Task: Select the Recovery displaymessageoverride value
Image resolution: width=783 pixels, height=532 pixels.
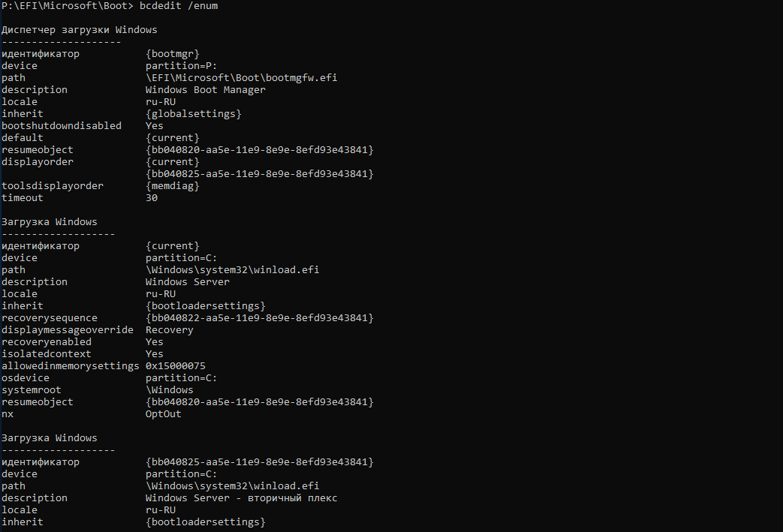Action: coord(169,330)
